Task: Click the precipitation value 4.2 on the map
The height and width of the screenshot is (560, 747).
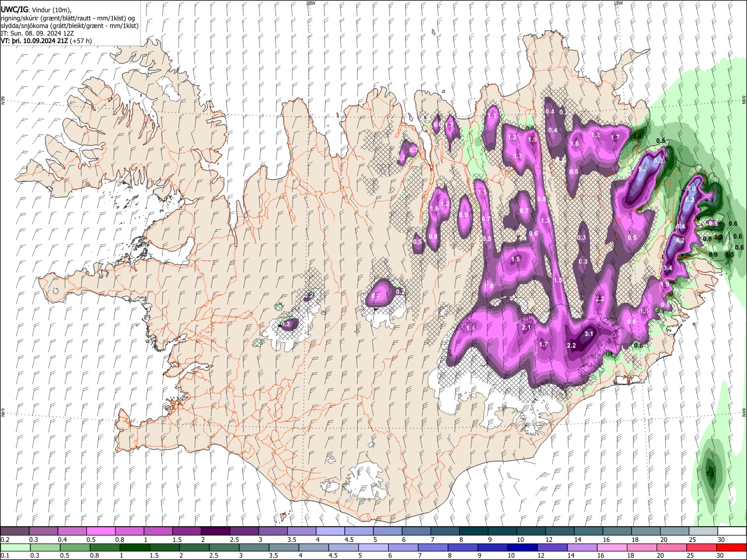Action: 680,240
